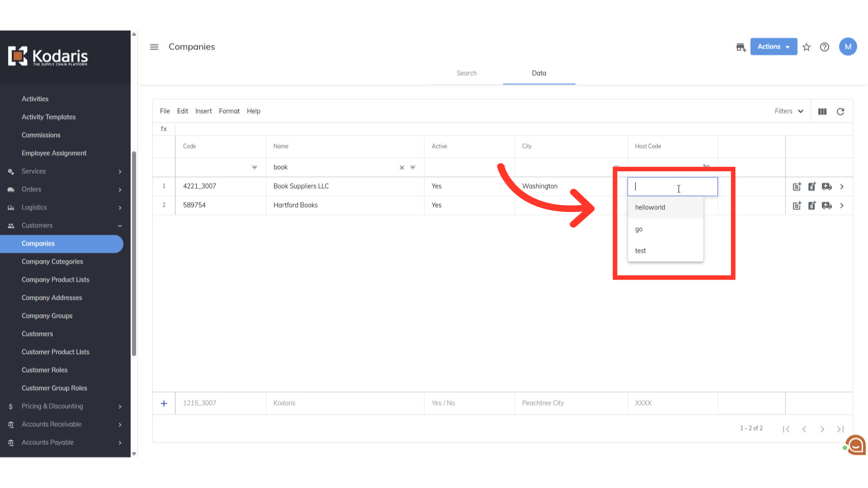Click the hamburger menu icon beside Companies
Screen dimensions: 868x488
click(x=154, y=47)
